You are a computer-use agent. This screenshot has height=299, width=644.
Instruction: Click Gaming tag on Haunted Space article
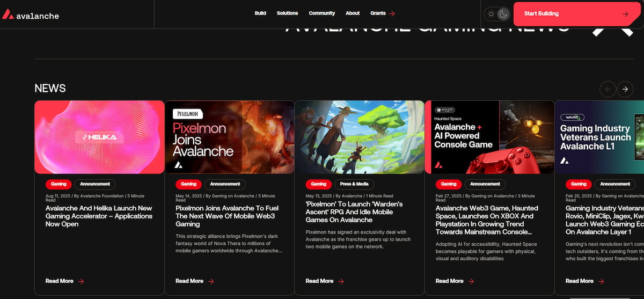pos(449,184)
